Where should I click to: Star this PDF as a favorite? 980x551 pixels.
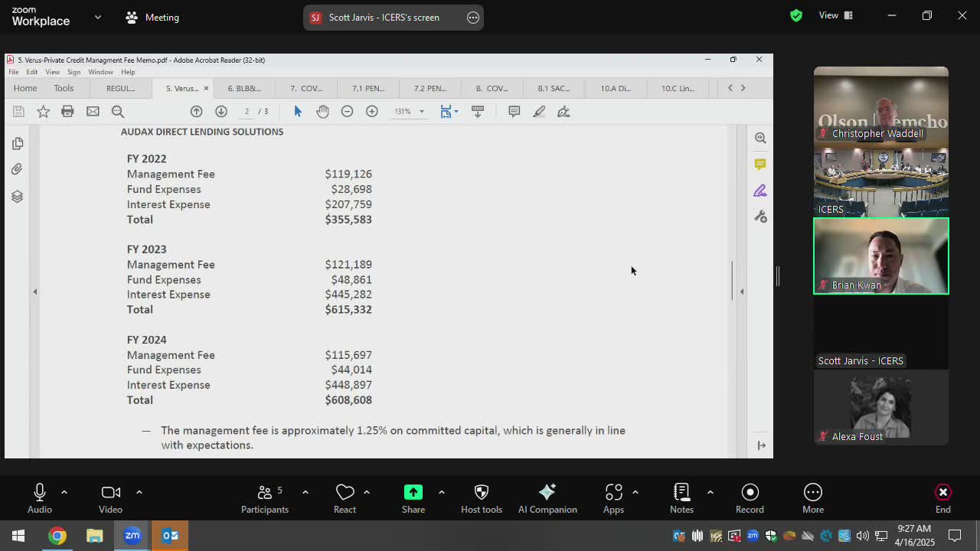pyautogui.click(x=43, y=112)
